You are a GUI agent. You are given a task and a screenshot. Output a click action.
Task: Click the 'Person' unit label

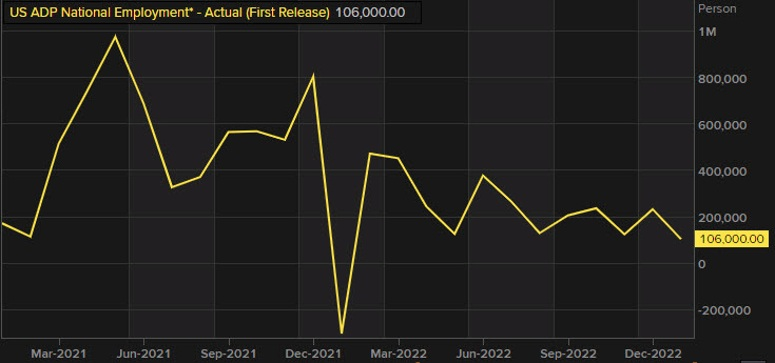pyautogui.click(x=717, y=8)
